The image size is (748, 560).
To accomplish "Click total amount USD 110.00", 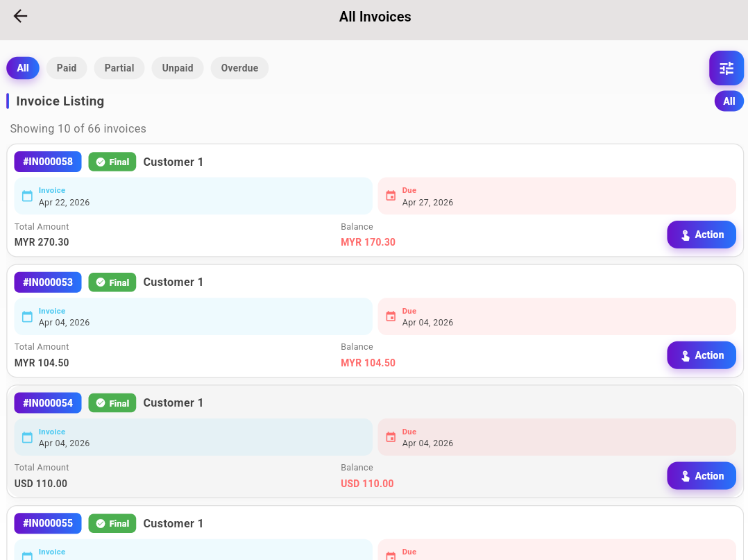I will point(40,484).
